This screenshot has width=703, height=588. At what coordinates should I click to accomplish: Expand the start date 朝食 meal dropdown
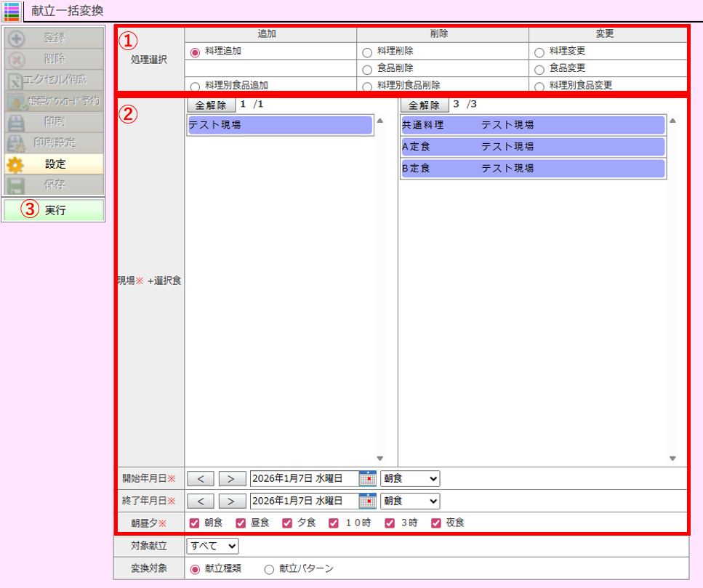(x=410, y=478)
